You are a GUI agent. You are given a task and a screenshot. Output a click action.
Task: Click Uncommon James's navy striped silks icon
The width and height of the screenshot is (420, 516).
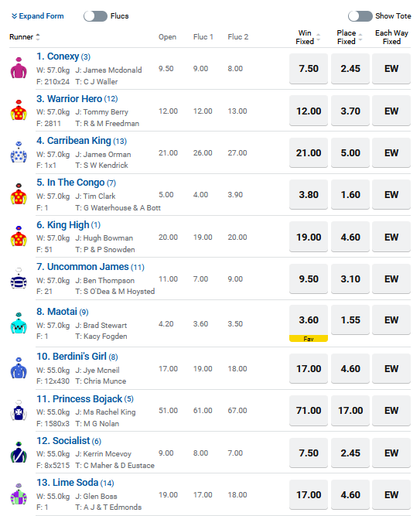pyautogui.click(x=19, y=279)
